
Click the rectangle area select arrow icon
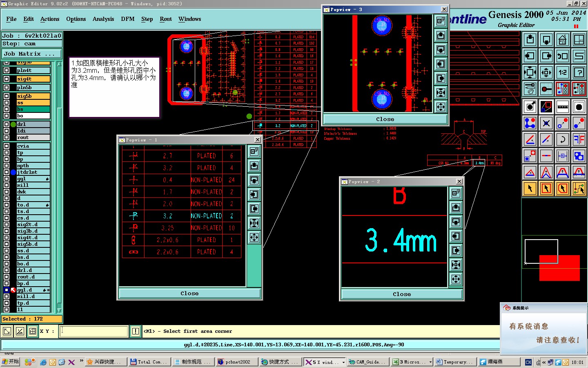(546, 188)
